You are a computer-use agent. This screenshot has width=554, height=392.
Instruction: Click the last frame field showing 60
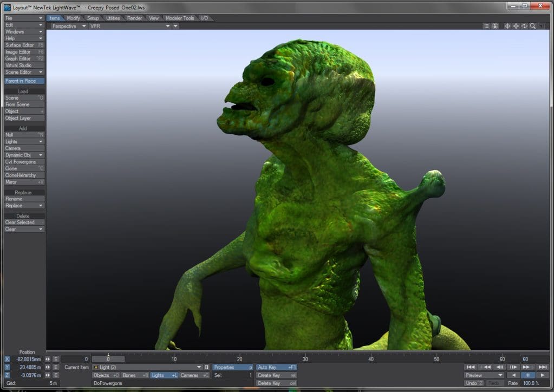(534, 359)
